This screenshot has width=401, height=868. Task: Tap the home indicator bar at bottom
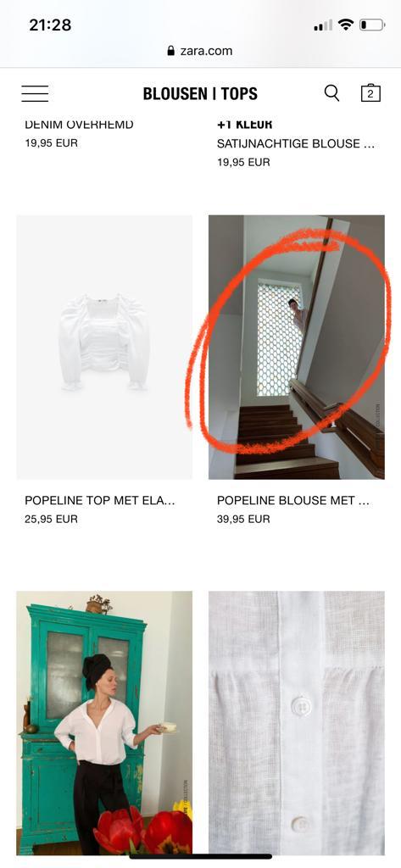coord(200,857)
